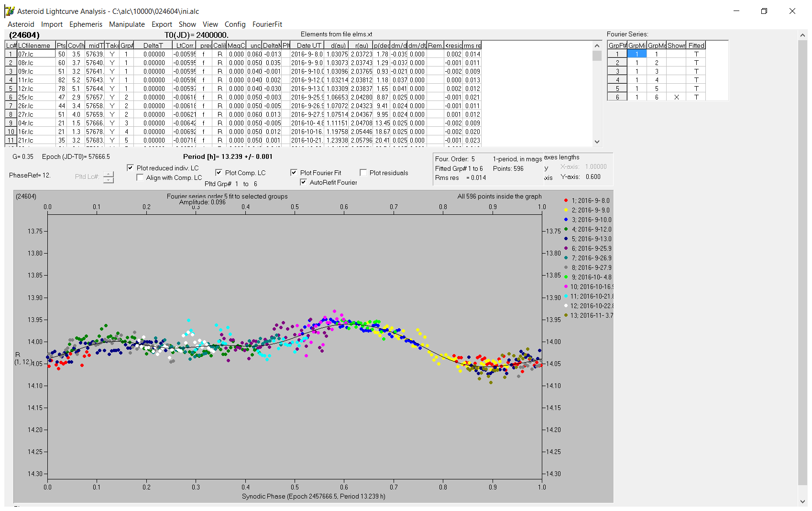The image size is (812, 511).
Task: Select lightcurve file 07r.lc
Action: 36,54
